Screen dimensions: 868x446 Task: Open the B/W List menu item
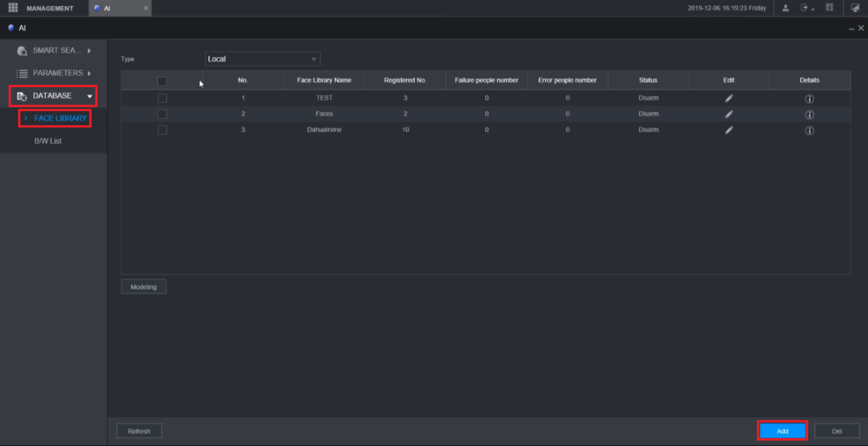(x=48, y=141)
